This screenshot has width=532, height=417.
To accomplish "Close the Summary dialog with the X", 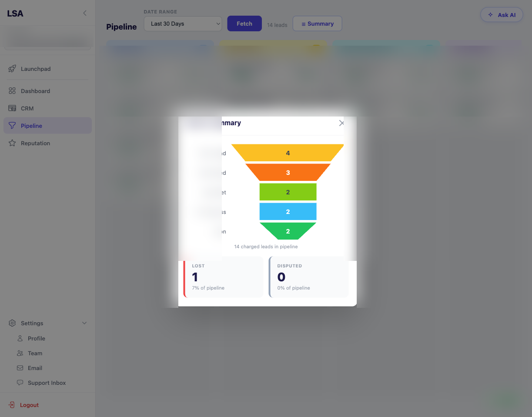I will 341,123.
